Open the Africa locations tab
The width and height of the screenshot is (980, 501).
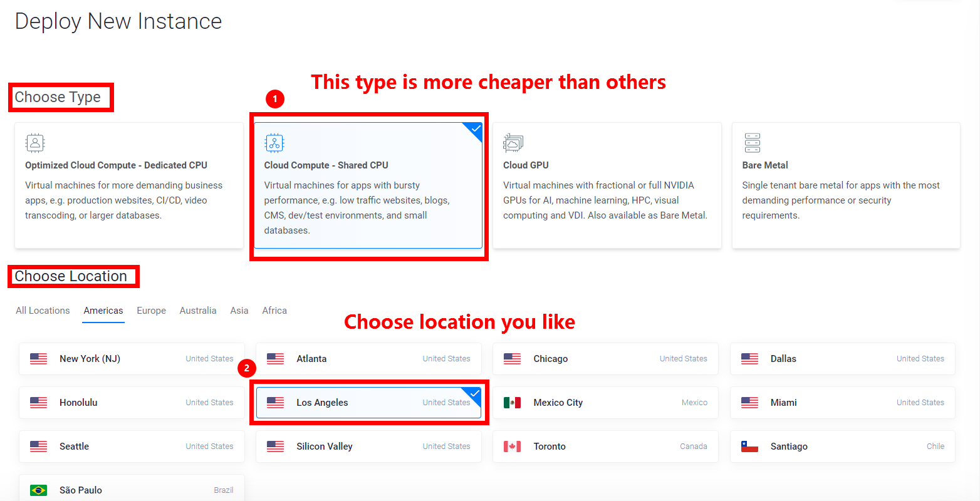click(x=274, y=311)
